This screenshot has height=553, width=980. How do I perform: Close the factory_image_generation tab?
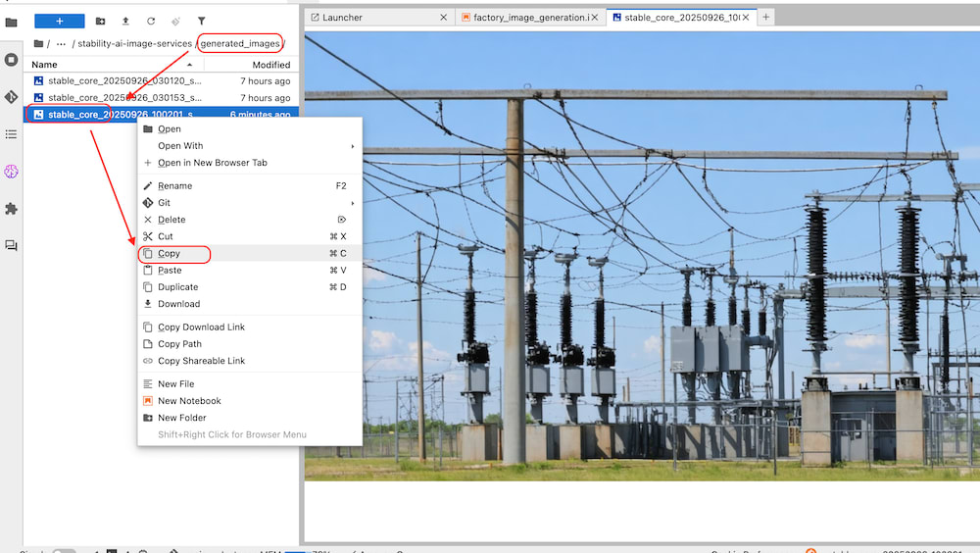[595, 18]
